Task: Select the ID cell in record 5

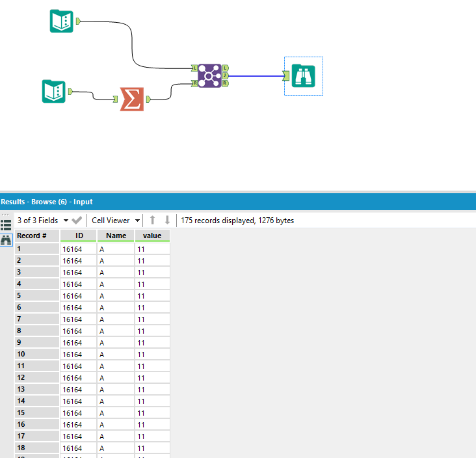Action: point(79,296)
